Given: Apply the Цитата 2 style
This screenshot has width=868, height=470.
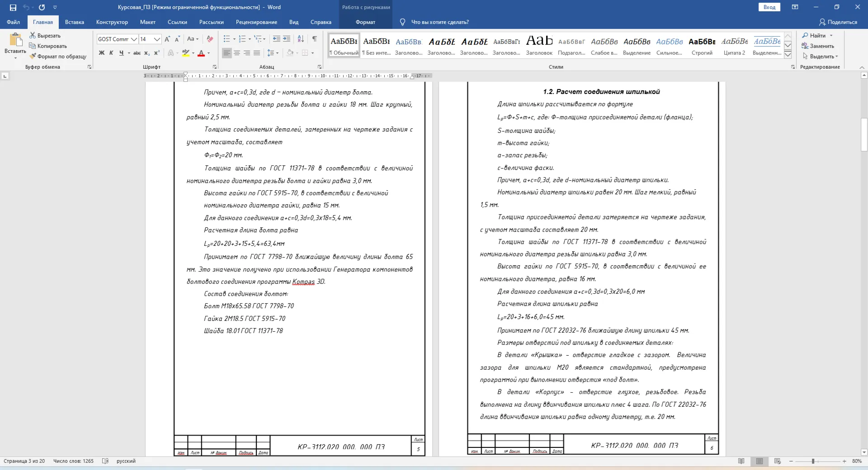Looking at the screenshot, I should point(734,46).
